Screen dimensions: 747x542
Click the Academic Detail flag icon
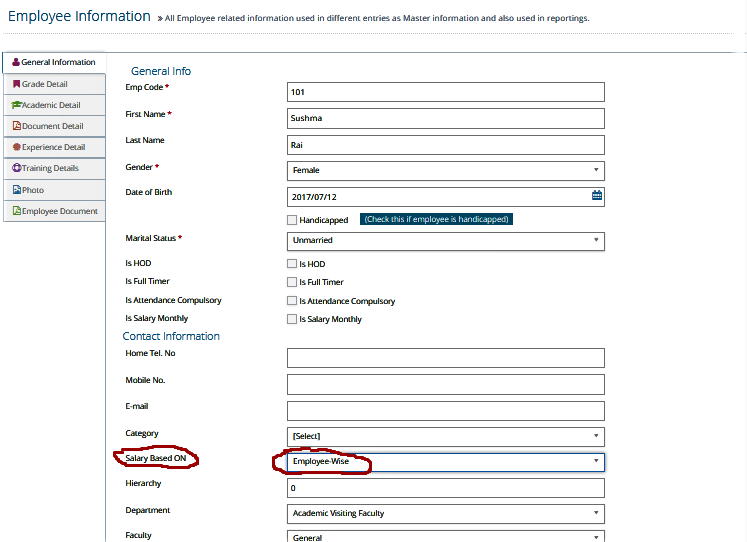click(x=16, y=105)
